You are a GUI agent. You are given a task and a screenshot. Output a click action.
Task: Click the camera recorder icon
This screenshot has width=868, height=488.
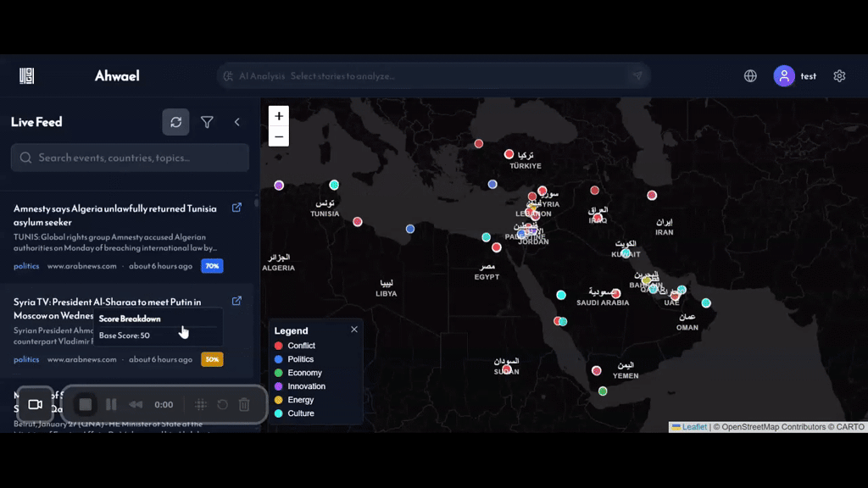(35, 404)
